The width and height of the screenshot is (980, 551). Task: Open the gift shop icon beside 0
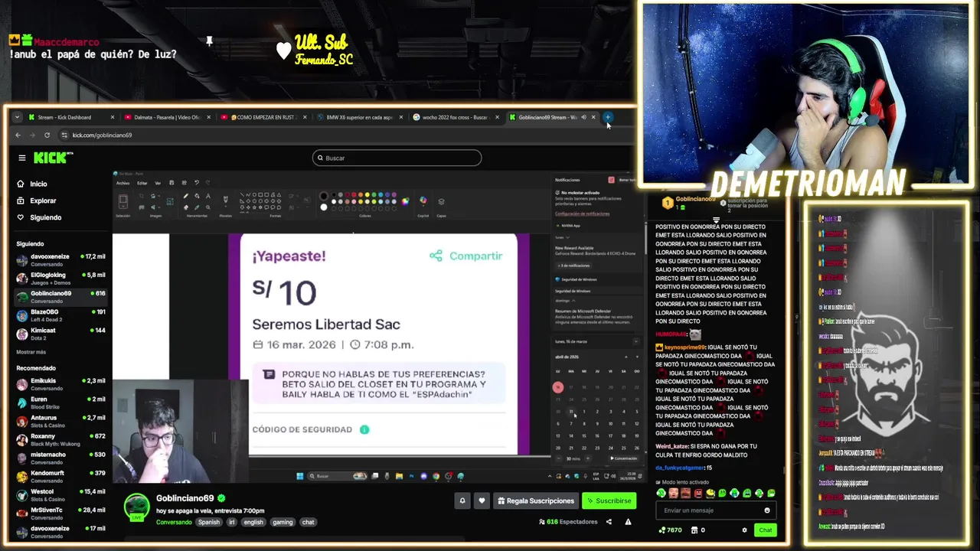694,530
